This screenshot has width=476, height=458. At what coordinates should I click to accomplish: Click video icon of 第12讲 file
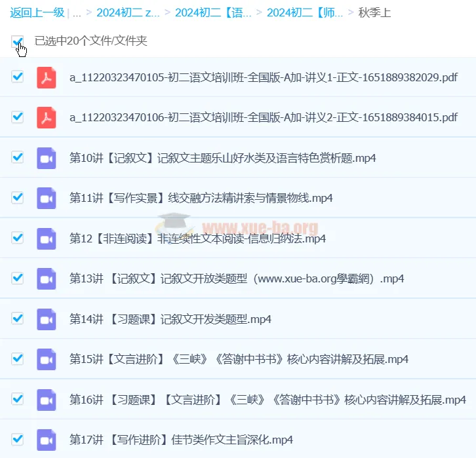tap(47, 239)
